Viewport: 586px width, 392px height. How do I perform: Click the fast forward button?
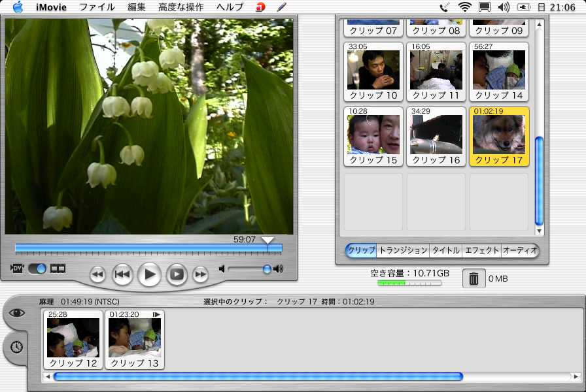200,274
